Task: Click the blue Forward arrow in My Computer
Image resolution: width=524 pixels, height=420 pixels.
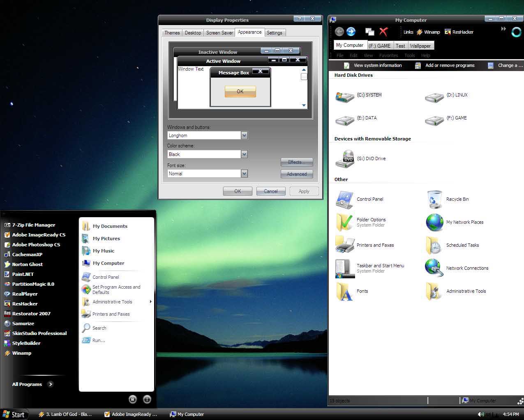Action: point(351,32)
